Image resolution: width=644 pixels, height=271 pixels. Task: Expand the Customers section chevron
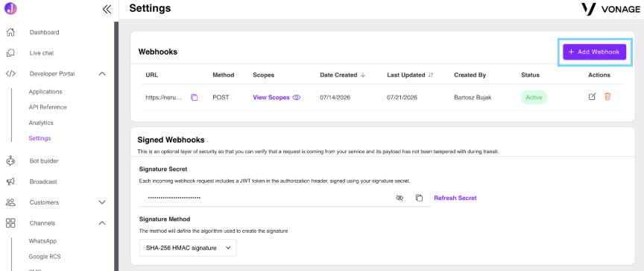point(102,202)
